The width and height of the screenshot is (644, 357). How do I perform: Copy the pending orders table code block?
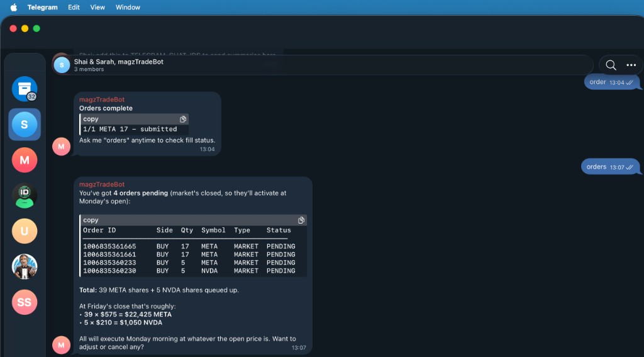(x=301, y=220)
